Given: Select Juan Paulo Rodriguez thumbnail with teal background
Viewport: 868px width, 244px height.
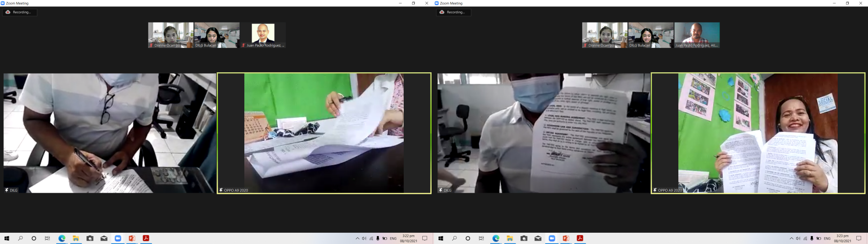Looking at the screenshot, I should click(x=697, y=35).
